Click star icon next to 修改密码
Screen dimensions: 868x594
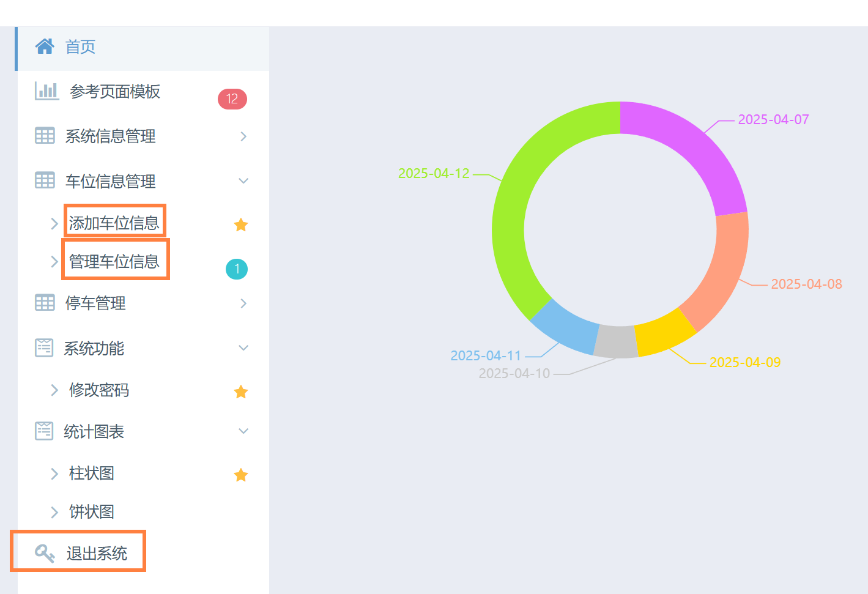pos(241,392)
